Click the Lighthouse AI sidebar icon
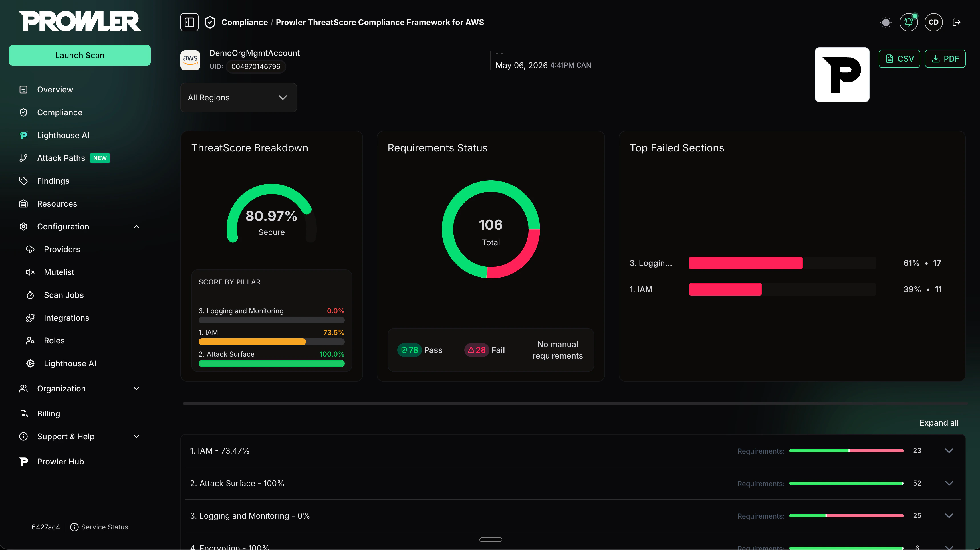The image size is (980, 550). pos(24,135)
